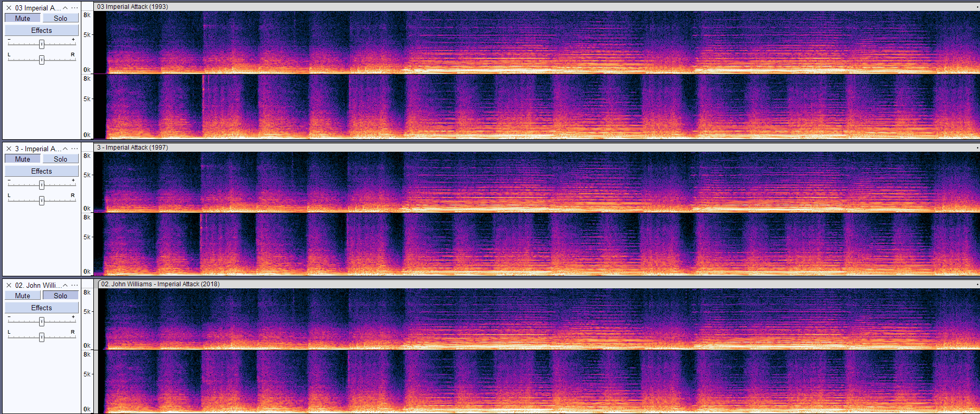Screen dimensions: 980x414
Task: Select the track name 3 - Imperial A...
Action: point(38,149)
